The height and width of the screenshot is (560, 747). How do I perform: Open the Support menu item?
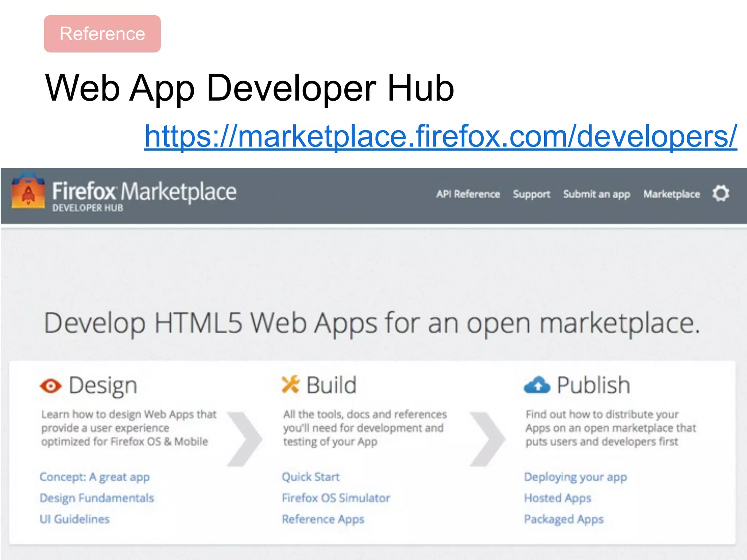[x=531, y=194]
